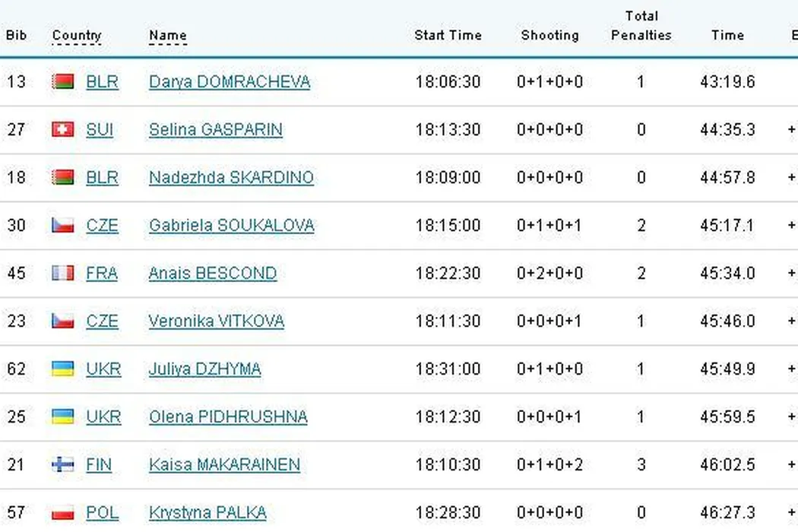The image size is (798, 532).
Task: Click the Country column header
Action: [x=76, y=36]
